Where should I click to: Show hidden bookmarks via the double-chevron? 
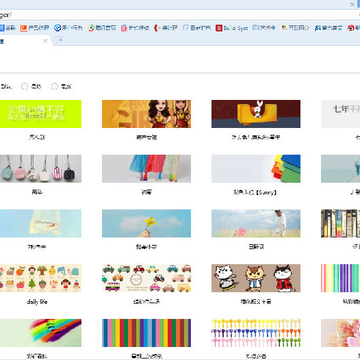click(352, 4)
